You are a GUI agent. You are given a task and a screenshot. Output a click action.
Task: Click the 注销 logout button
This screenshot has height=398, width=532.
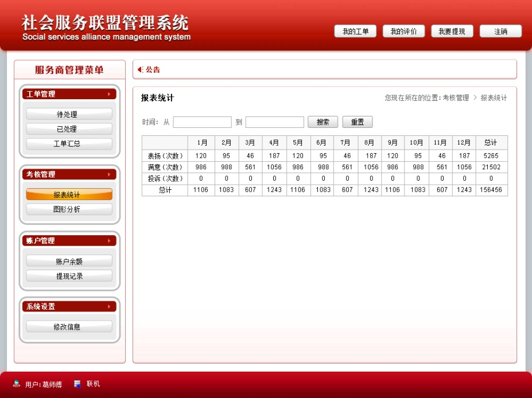click(x=500, y=31)
